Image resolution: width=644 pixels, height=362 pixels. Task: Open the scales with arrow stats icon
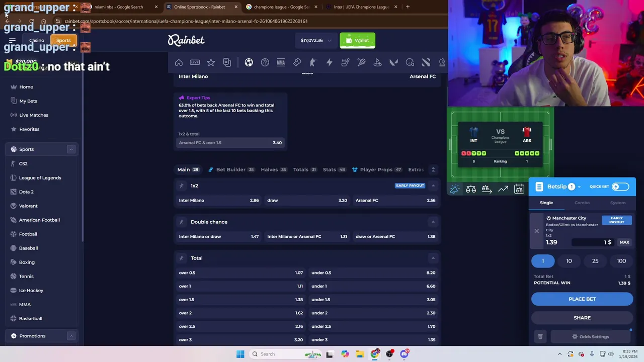point(487,189)
